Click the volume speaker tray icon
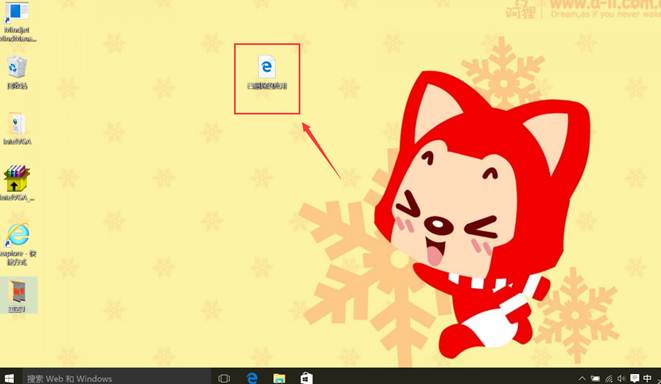The height and width of the screenshot is (384, 661). pyautogui.click(x=621, y=379)
